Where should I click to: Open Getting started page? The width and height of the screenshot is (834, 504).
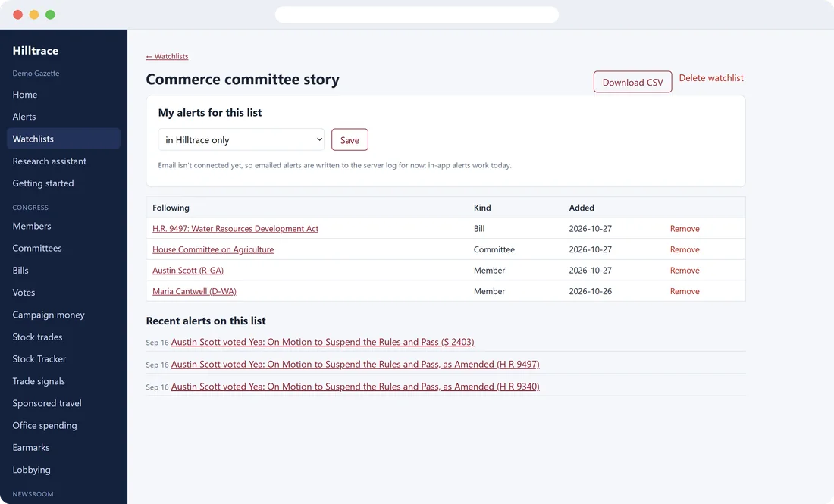pos(43,183)
